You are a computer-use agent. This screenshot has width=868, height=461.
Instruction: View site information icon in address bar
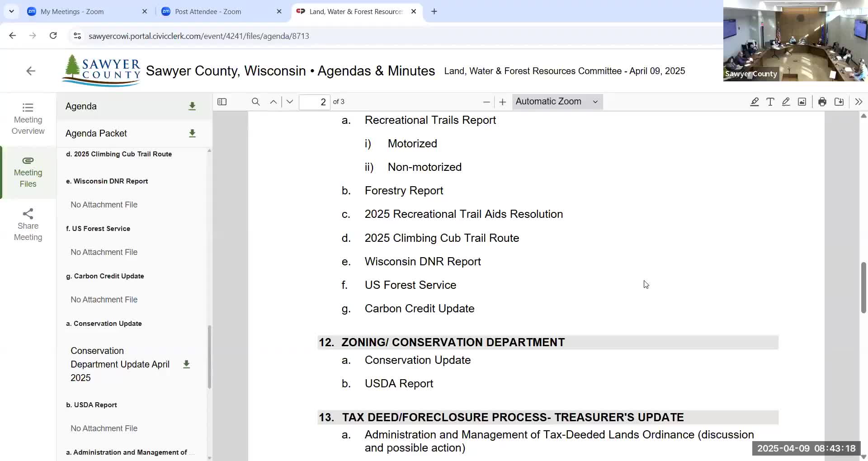[77, 36]
